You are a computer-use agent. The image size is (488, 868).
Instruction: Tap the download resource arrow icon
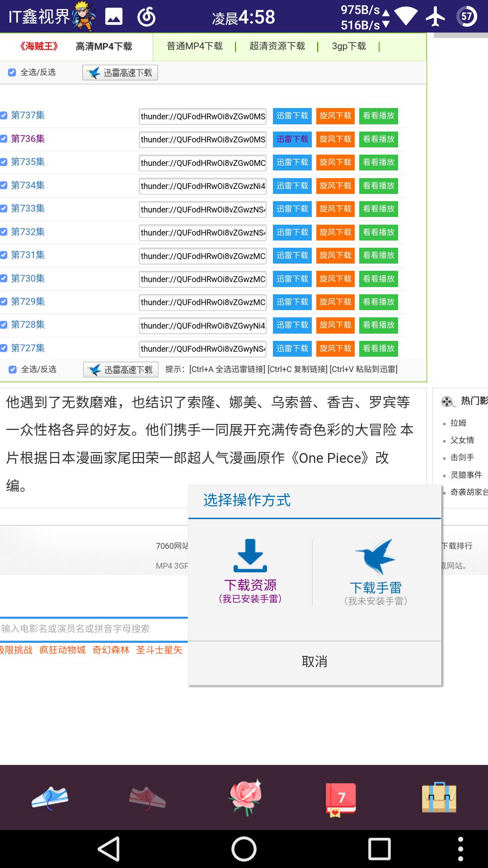point(250,556)
